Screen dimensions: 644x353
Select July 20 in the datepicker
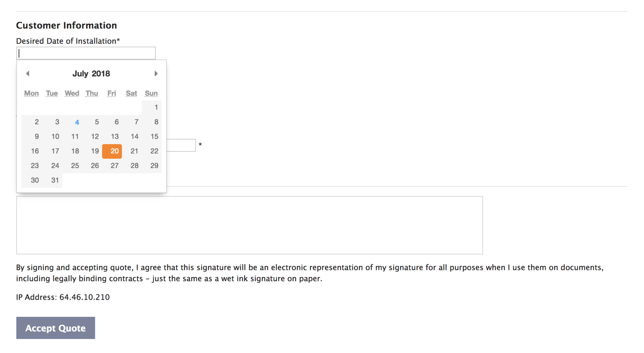tap(112, 151)
